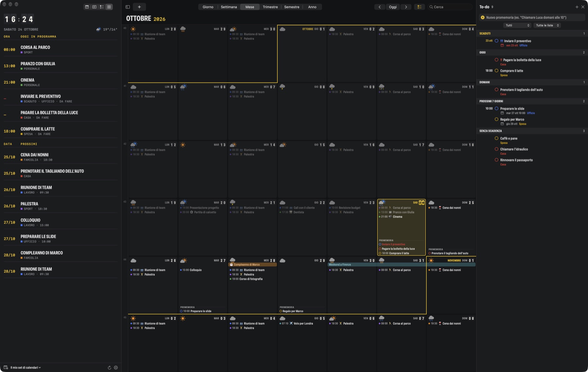
Task: Toggle the To-do panel icon beside search
Action: click(x=419, y=7)
